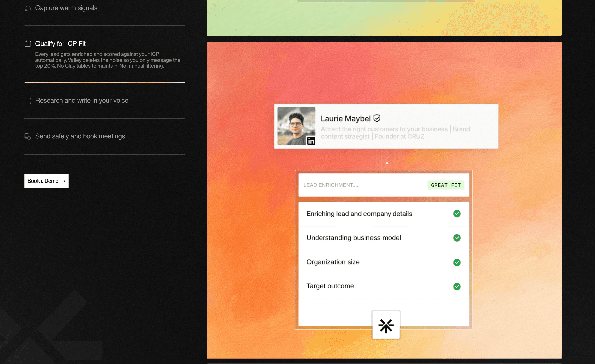Screen dimensions: 595x364
Task: Click the progress line under Qualify for ICP Fit
Action: point(105,83)
